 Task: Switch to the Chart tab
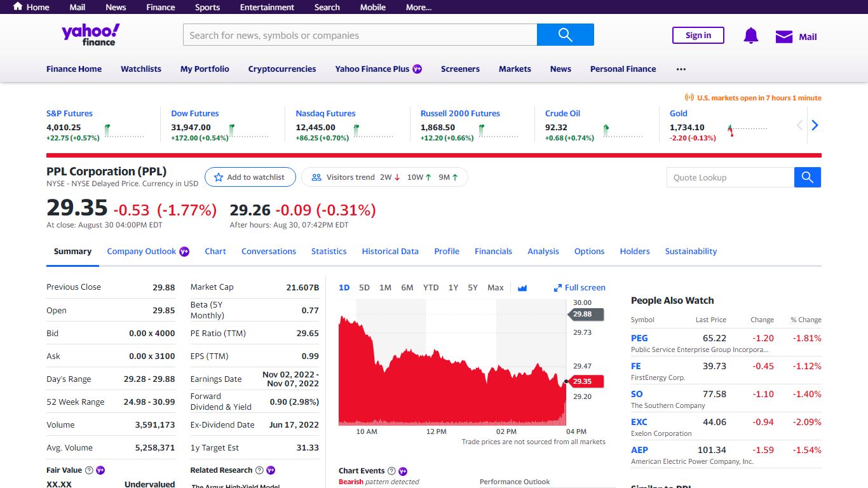(215, 252)
